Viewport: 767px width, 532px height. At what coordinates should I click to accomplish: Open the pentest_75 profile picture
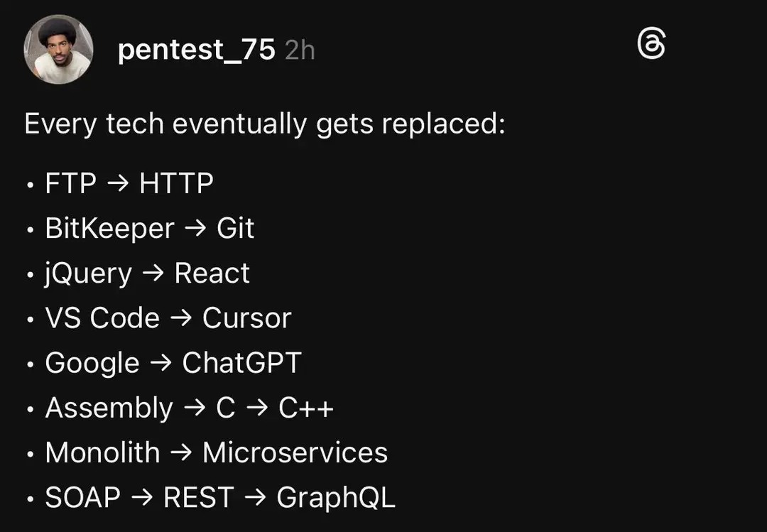[x=58, y=50]
